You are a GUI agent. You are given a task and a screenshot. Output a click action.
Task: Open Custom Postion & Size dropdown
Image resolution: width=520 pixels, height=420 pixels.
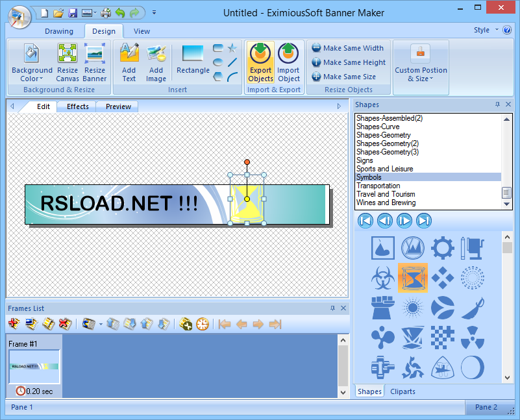point(421,64)
